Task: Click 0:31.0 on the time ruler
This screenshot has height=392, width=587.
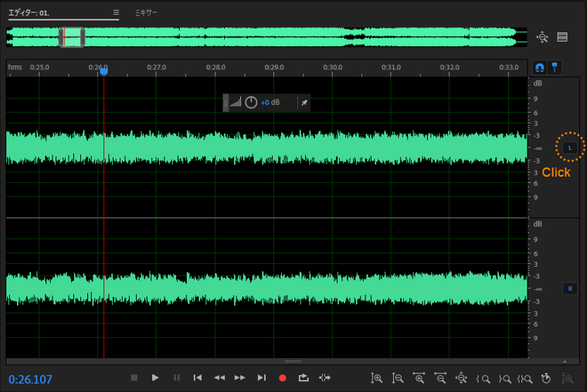Action: 391,67
